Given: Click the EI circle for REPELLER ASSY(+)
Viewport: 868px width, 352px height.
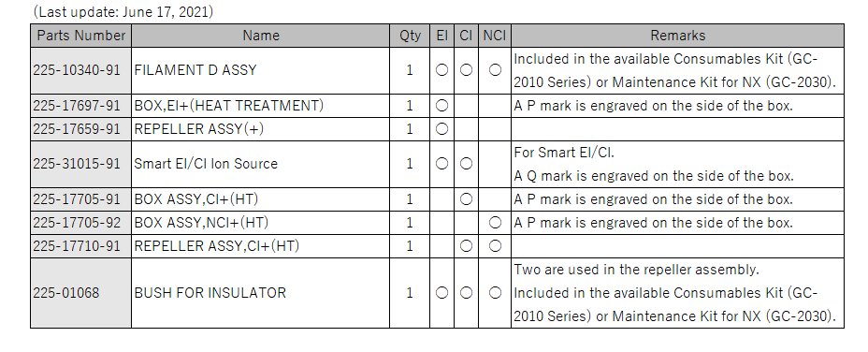Looking at the screenshot, I should 441,129.
